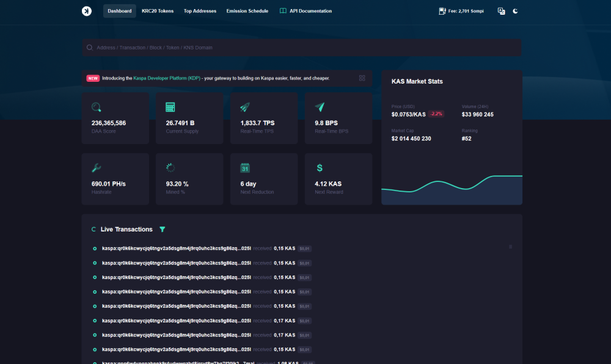Click the Kaspa explorer logo icon
The width and height of the screenshot is (611, 364).
[x=87, y=11]
